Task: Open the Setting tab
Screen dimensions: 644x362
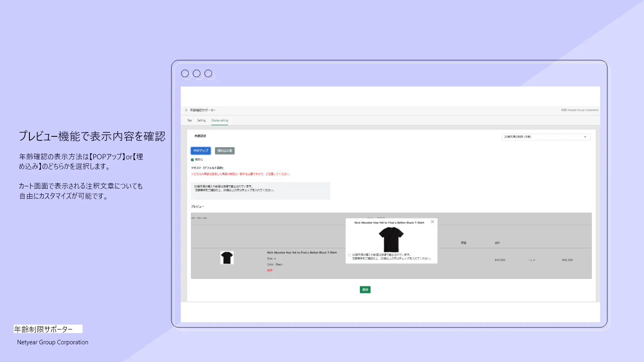Action: click(201, 120)
